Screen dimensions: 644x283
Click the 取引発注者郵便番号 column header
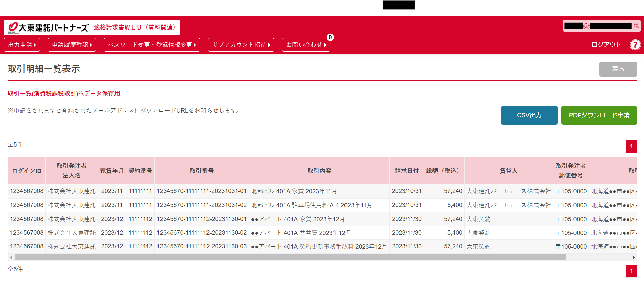pos(571,171)
